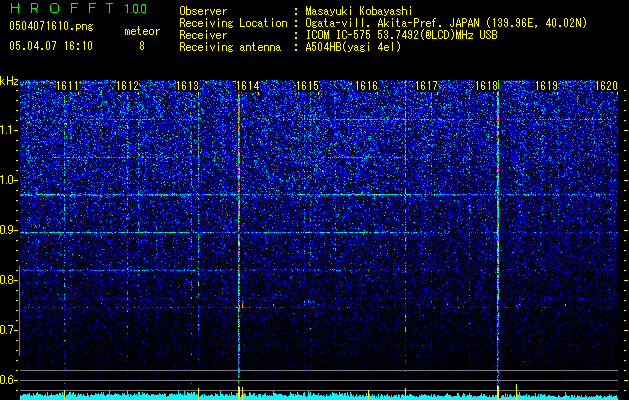Click the 'Observer' field label

pyautogui.click(x=203, y=11)
